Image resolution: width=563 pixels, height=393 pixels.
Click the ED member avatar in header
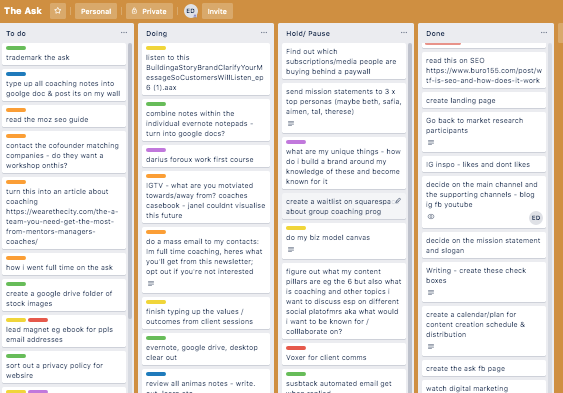pyautogui.click(x=191, y=11)
